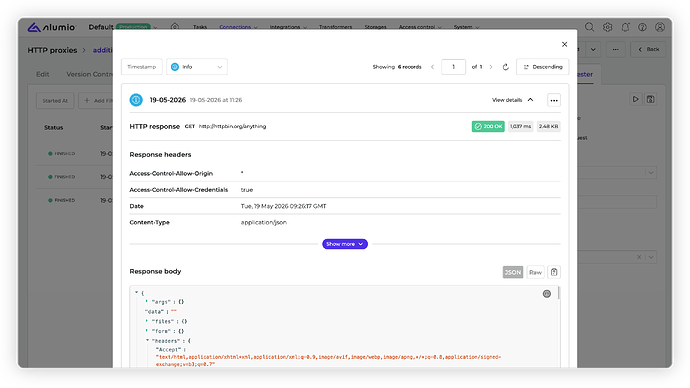Image resolution: width=690 pixels, height=388 pixels.
Task: Click the save icon beside the play icon
Action: click(x=650, y=99)
